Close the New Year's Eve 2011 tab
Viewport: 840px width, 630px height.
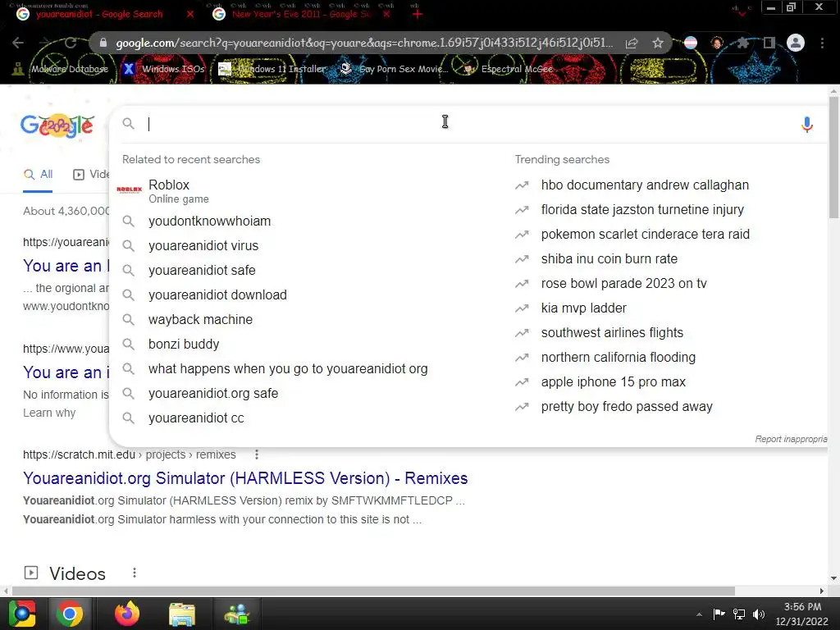tap(387, 14)
